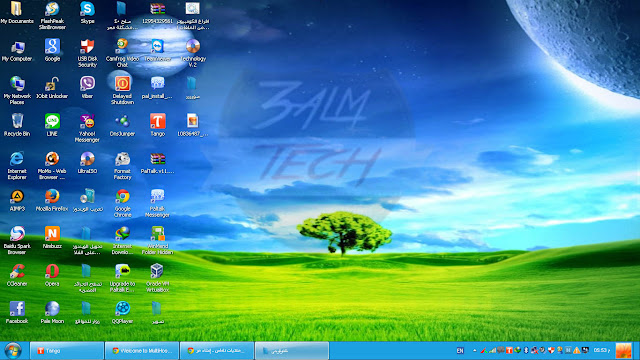
Task: Open Yahoo! Messenger shortcut
Action: [87, 128]
